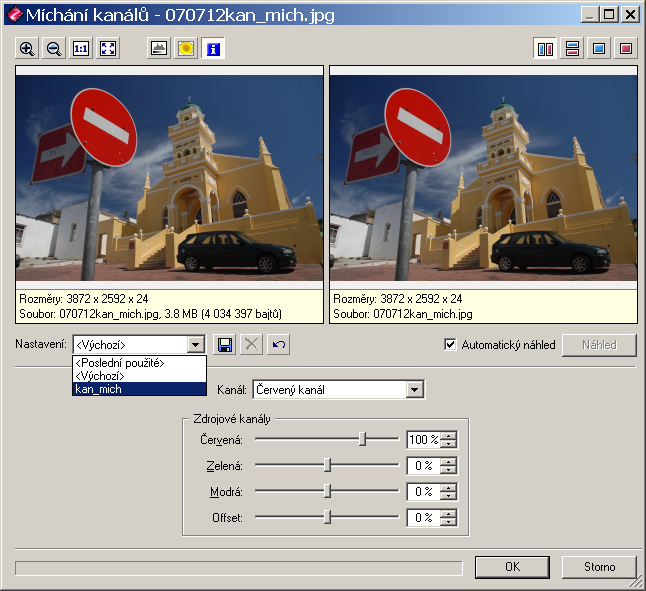
Task: Click the Červená slider handle
Action: point(363,439)
